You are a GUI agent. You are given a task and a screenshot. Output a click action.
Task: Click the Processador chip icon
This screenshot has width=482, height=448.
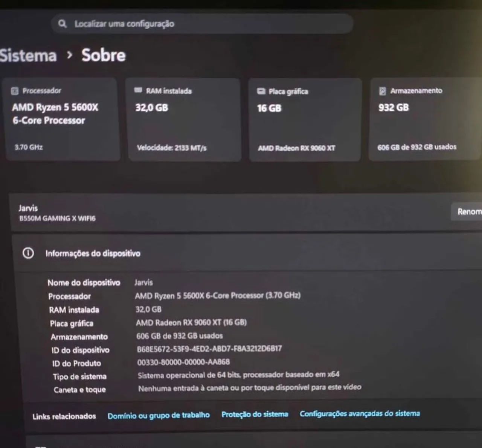click(x=15, y=91)
